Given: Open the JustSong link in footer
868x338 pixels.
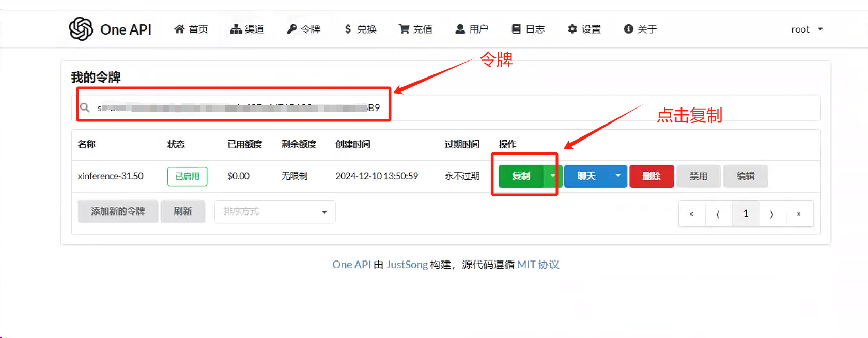Looking at the screenshot, I should [x=407, y=265].
